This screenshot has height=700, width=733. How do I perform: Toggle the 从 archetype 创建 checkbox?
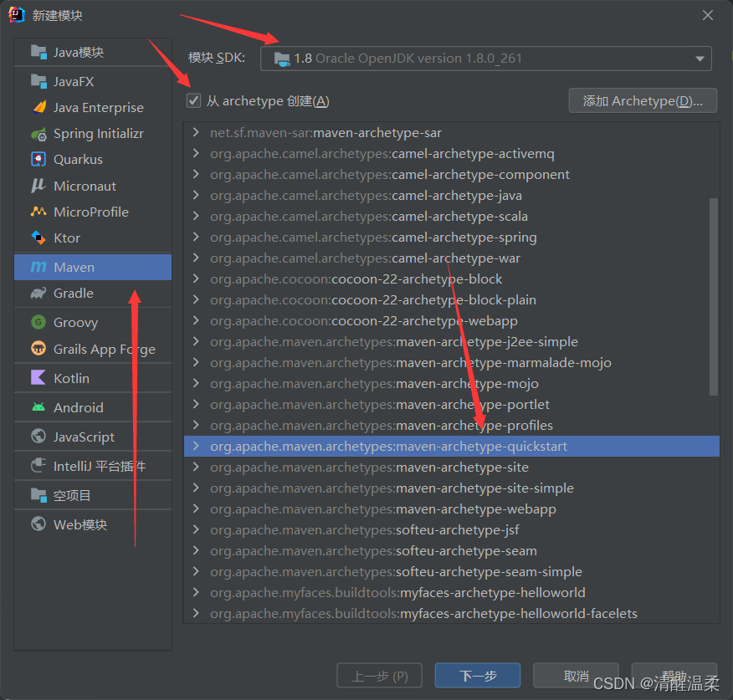pos(193,100)
